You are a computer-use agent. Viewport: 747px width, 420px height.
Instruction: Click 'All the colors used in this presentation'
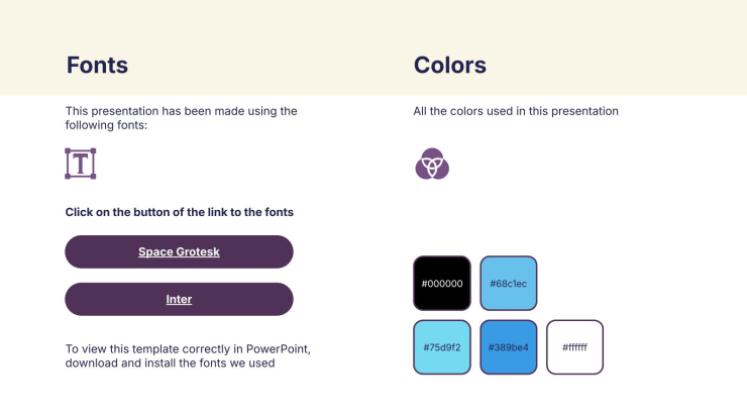(516, 111)
